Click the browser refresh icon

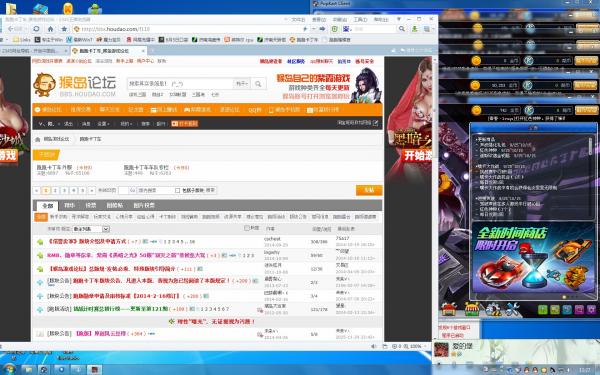(36, 29)
